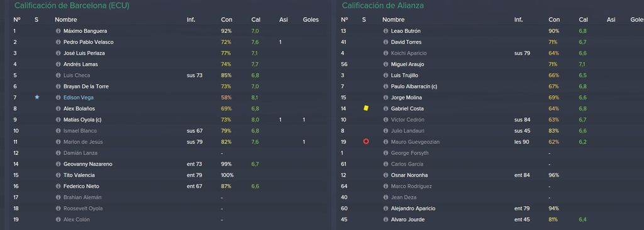Sort Barcelona table by Goles header

[x=311, y=20]
